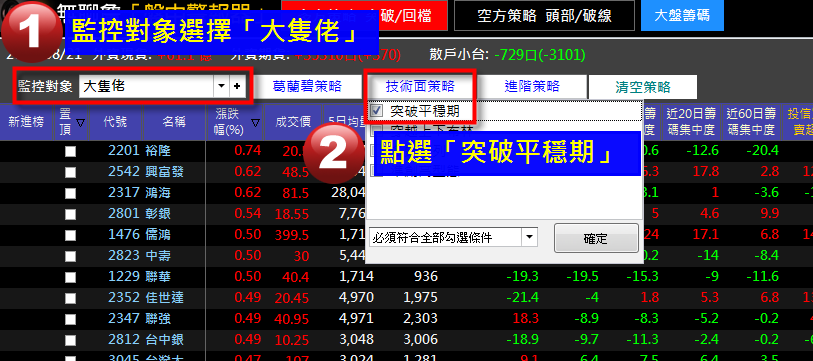Expand the 必須符合全部勾選條件 condition dropdown
This screenshot has height=361, width=813.
[x=529, y=238]
